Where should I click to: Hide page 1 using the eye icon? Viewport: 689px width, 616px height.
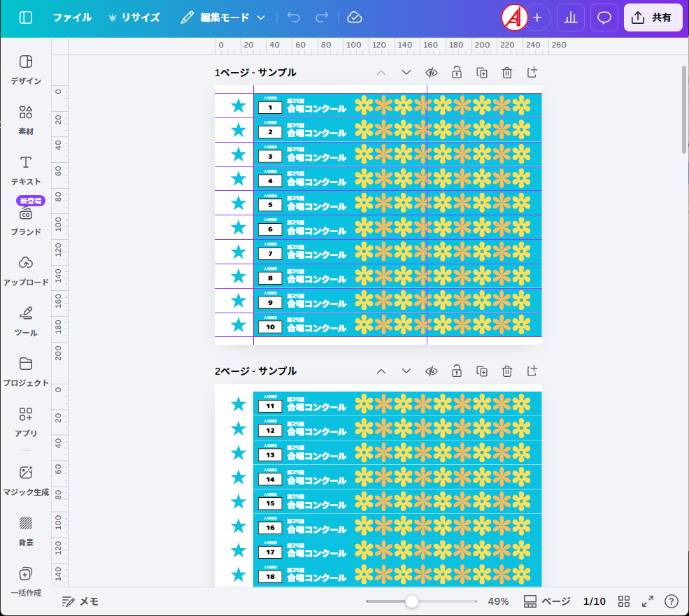[432, 73]
